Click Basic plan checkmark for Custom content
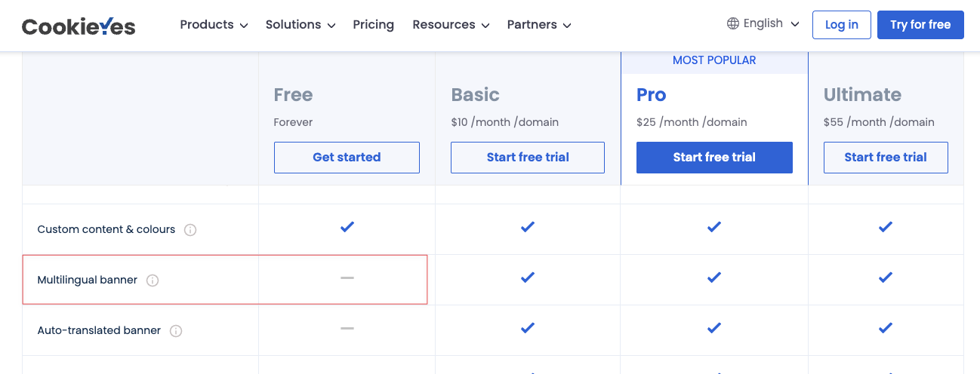Viewport: 980px width, 374px height. coord(528,227)
